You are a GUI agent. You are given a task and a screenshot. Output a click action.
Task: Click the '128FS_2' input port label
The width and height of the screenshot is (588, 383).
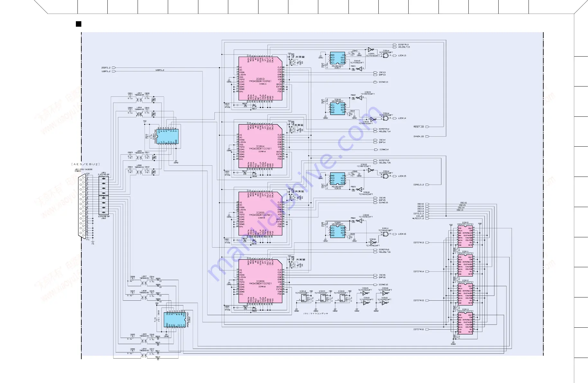[x=106, y=71]
